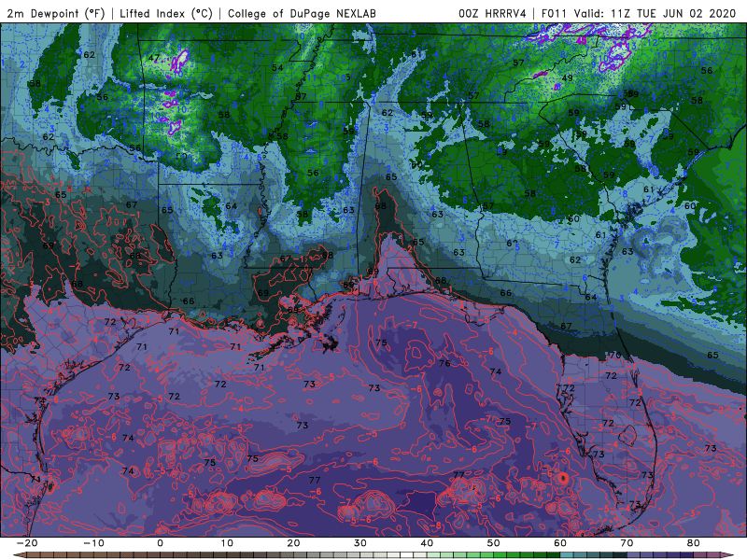Click the 49 dewpoint value on the map

tap(568, 78)
